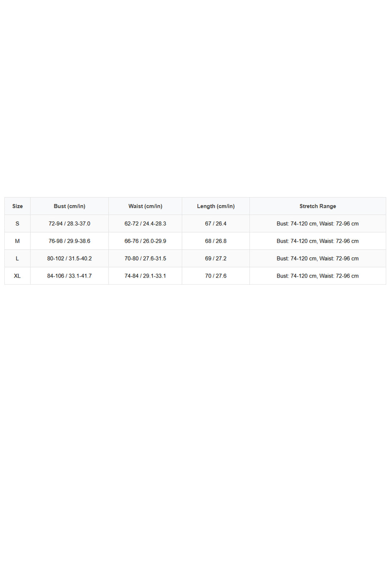Viewport: 392px width, 588px height.
Task: Click the stretch range cell in L row
Action: pyautogui.click(x=318, y=258)
